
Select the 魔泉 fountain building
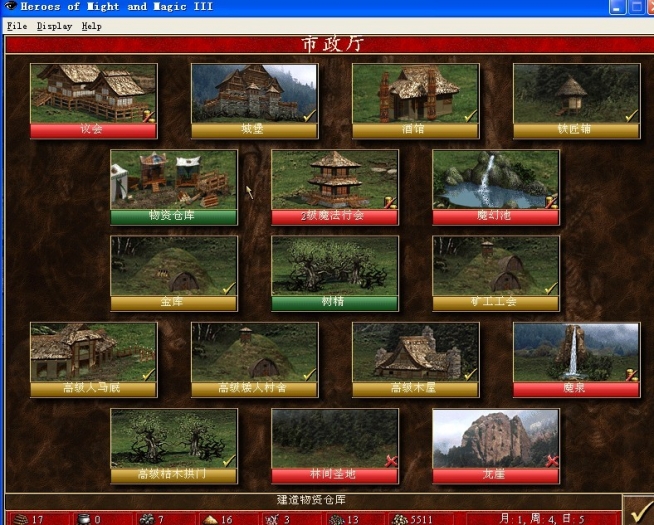pos(576,352)
